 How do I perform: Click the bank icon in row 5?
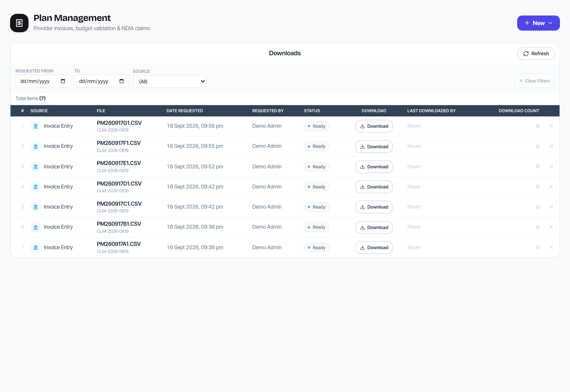[x=36, y=207]
